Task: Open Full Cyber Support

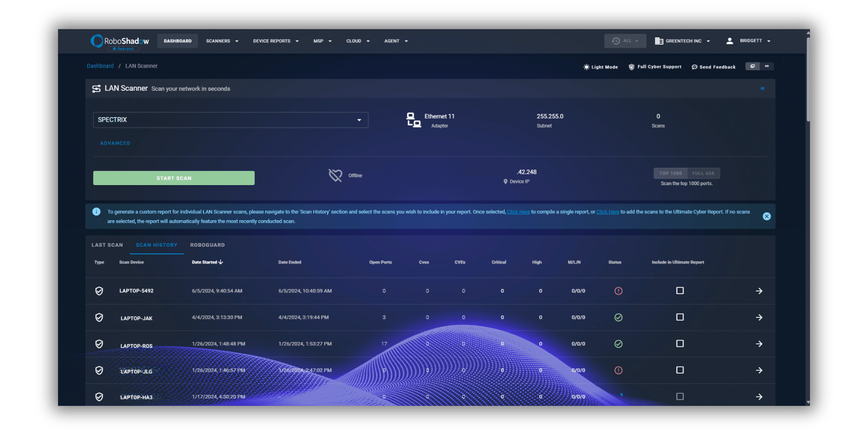Action: click(x=655, y=67)
